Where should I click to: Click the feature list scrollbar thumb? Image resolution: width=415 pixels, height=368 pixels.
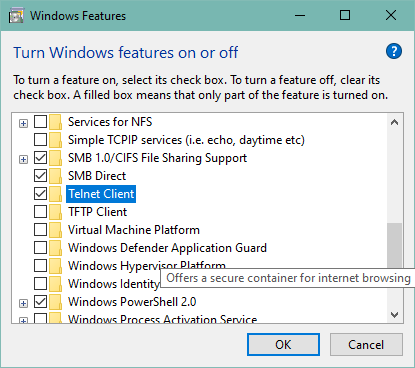(x=395, y=246)
